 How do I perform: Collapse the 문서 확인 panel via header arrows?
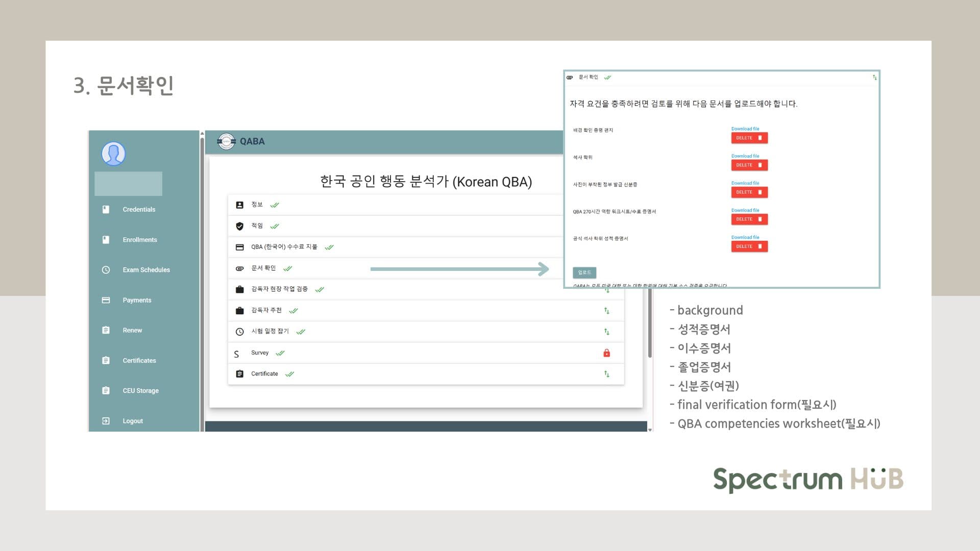[874, 78]
